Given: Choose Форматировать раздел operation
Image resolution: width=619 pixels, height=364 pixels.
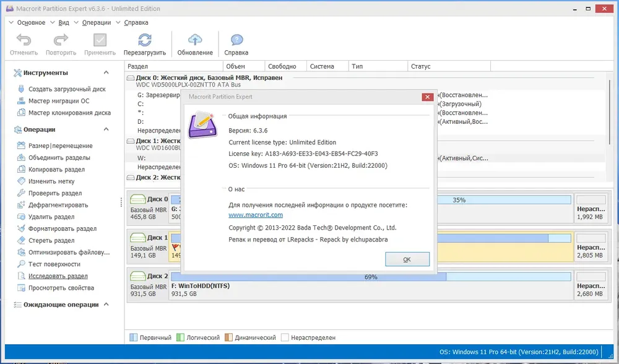Looking at the screenshot, I should pyautogui.click(x=62, y=228).
